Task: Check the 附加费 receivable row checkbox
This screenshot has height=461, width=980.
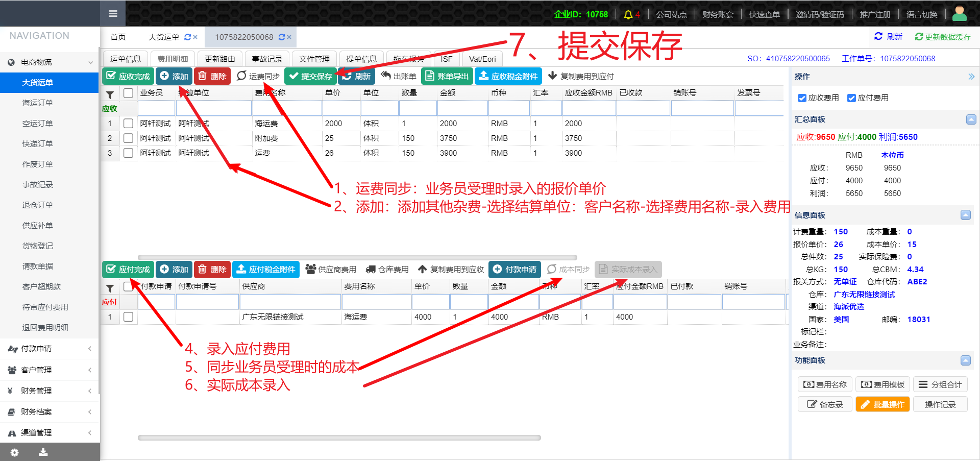Action: [x=128, y=138]
